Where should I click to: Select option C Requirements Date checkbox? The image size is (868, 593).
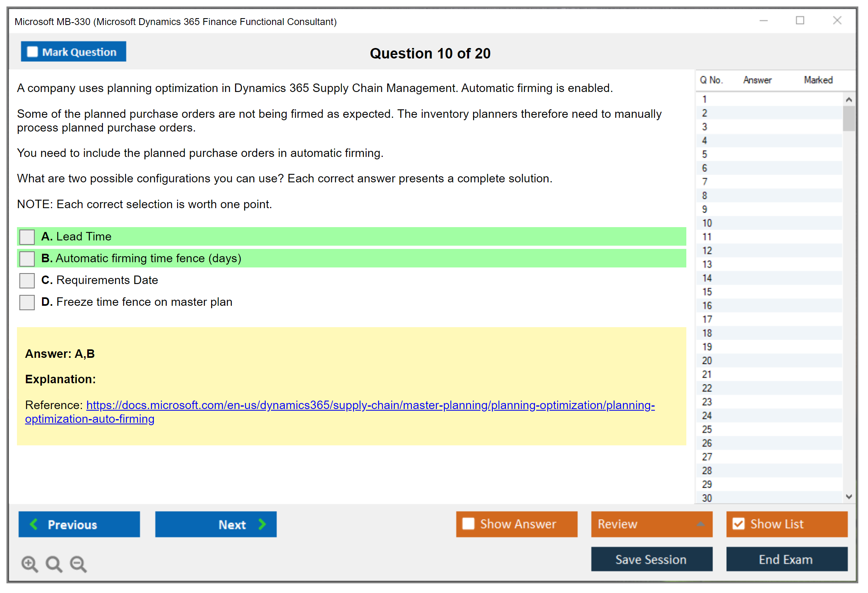coord(27,280)
